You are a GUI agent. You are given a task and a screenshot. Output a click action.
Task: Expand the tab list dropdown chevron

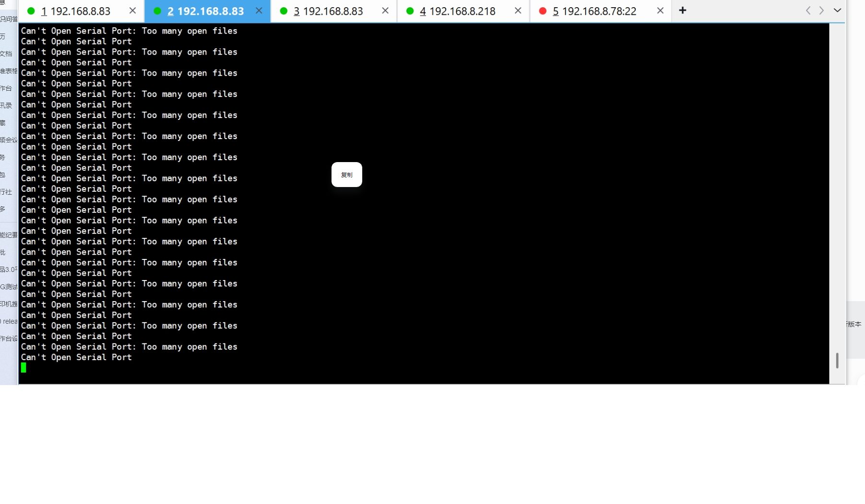click(x=838, y=10)
